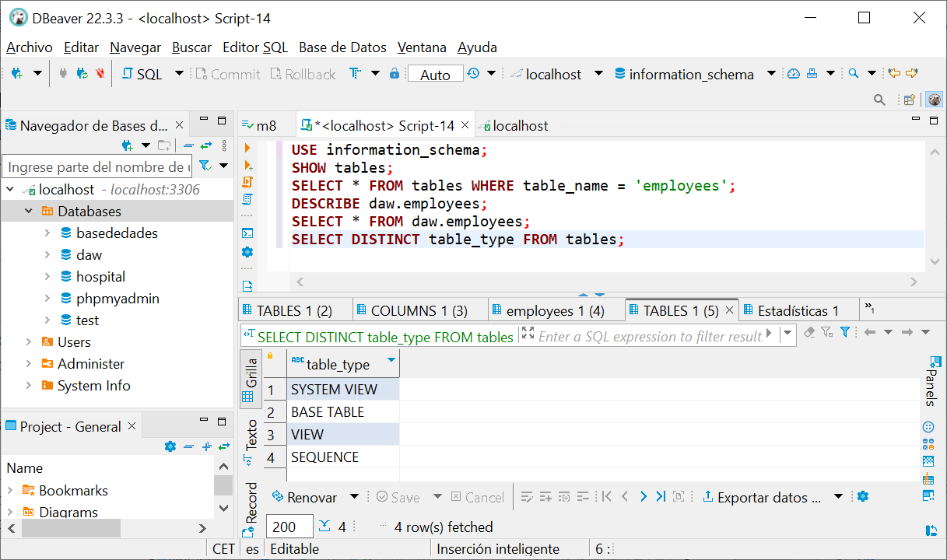Toggle the Record panel view
The image size is (947, 560).
[x=251, y=506]
